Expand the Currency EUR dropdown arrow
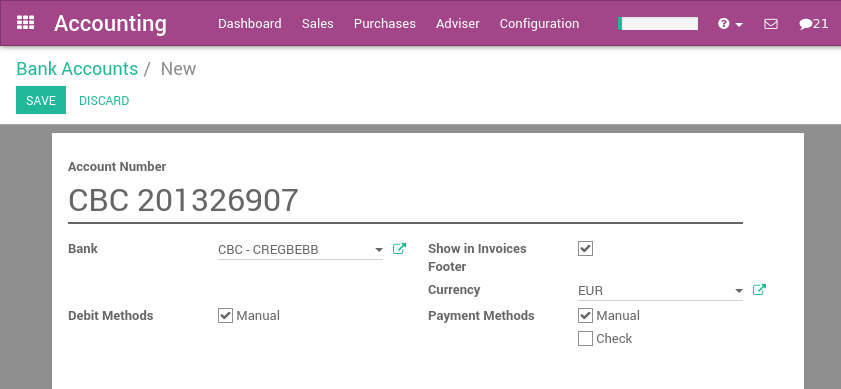Viewport: 841px width, 389px height. (x=739, y=291)
